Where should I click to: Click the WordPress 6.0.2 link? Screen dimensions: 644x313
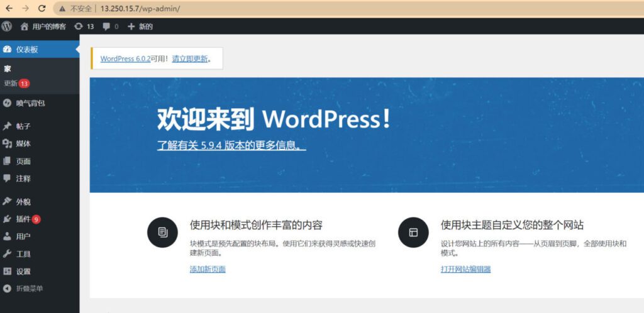coord(125,58)
